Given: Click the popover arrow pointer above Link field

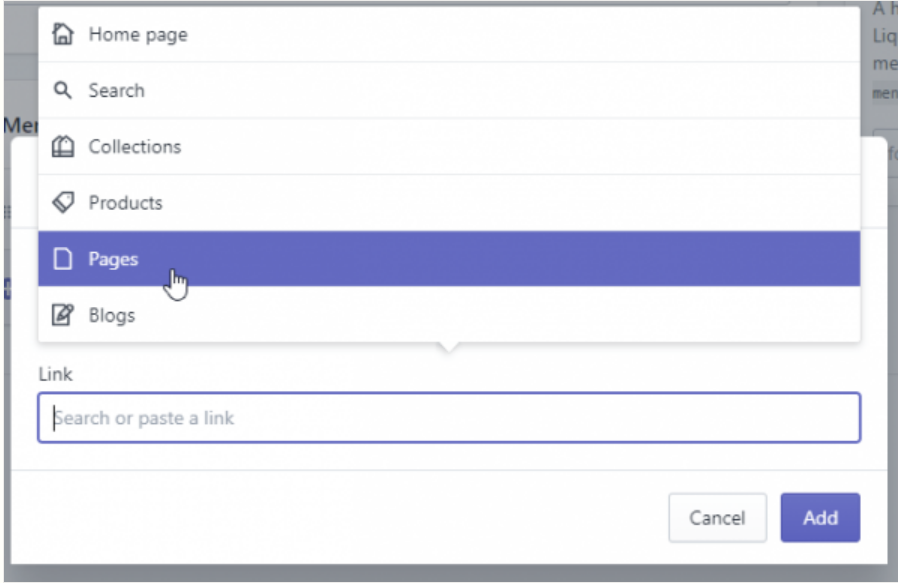Looking at the screenshot, I should coord(449,347).
